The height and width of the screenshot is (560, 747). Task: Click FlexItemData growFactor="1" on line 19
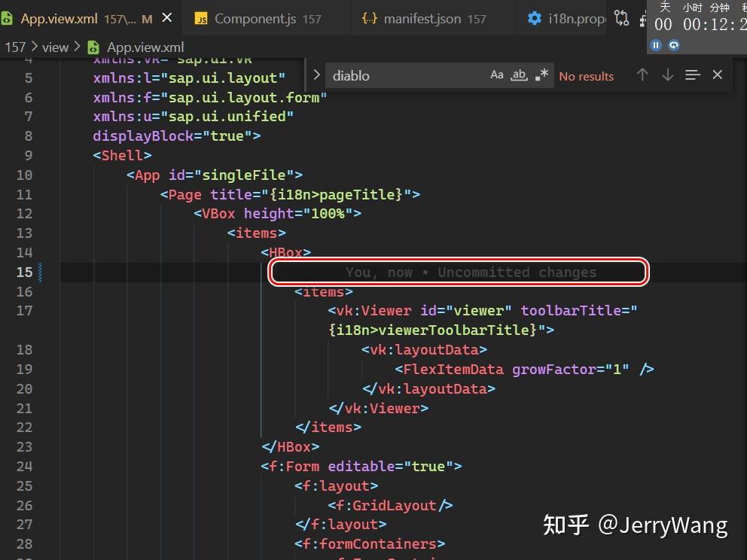[516, 369]
